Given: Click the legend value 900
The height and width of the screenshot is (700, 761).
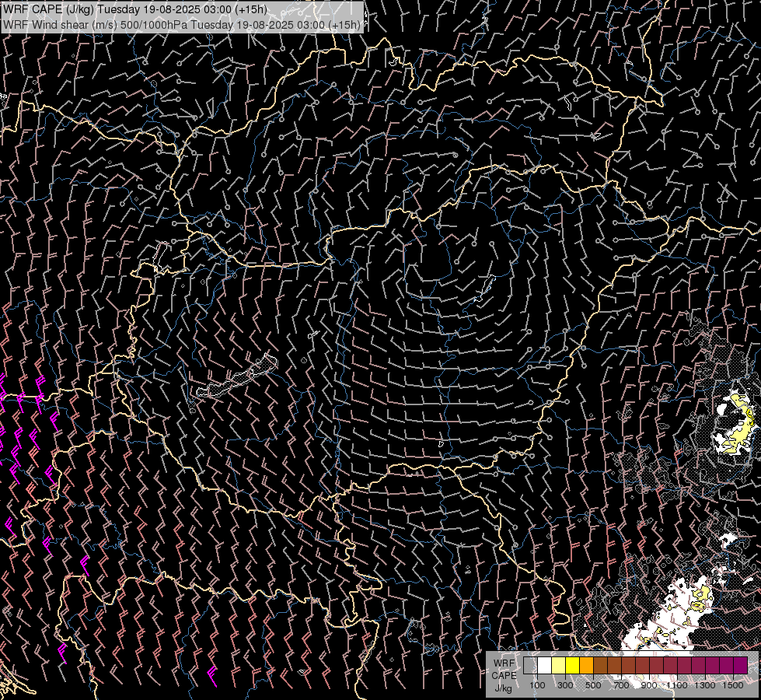Looking at the screenshot, I should 649,685.
